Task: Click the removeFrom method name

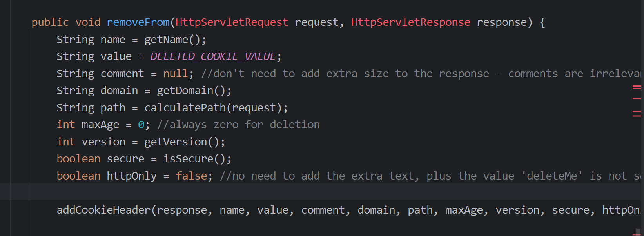Action: point(138,22)
